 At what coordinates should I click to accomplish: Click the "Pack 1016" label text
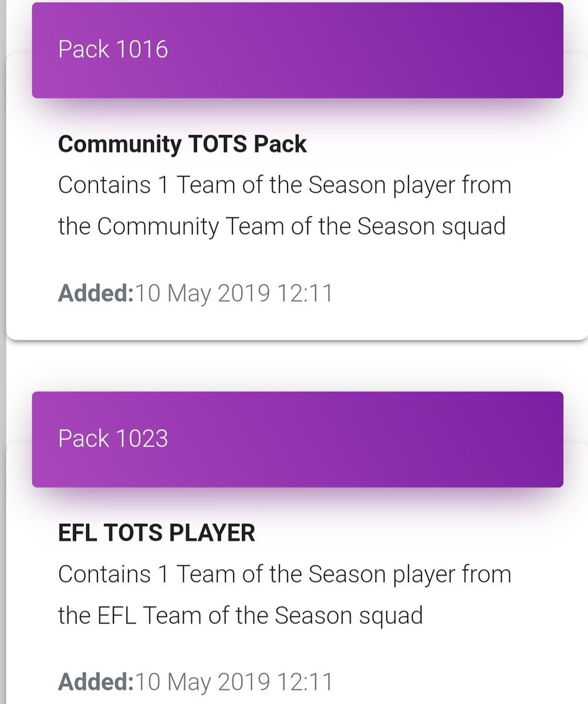[113, 50]
